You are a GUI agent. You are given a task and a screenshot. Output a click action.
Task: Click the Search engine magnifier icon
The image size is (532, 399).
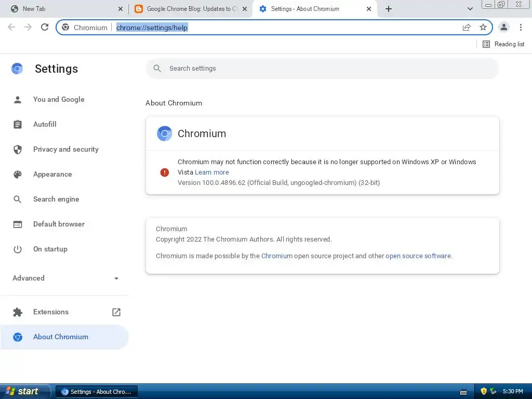tap(17, 199)
